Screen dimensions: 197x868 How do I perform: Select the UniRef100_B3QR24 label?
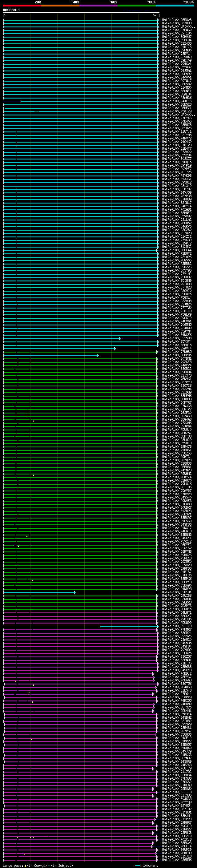pos(176,633)
